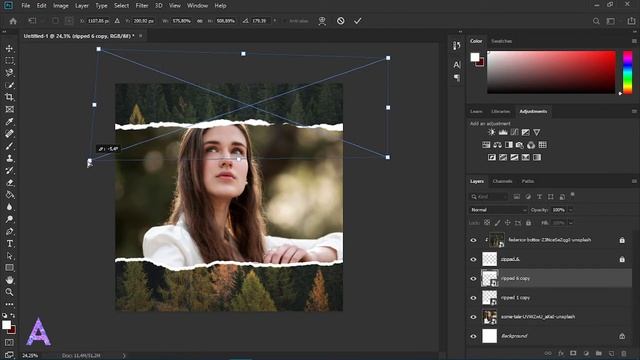Hide the Background layer
This screenshot has height=360, width=640.
(x=473, y=336)
